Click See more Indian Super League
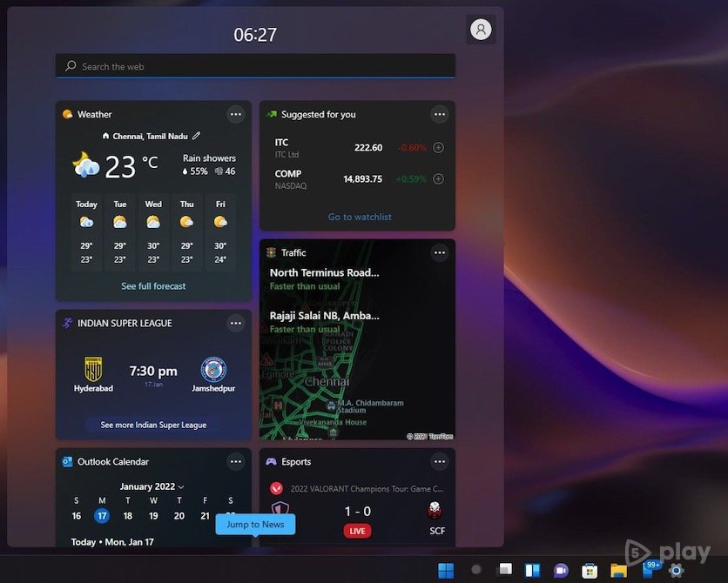This screenshot has height=583, width=728. click(x=152, y=424)
